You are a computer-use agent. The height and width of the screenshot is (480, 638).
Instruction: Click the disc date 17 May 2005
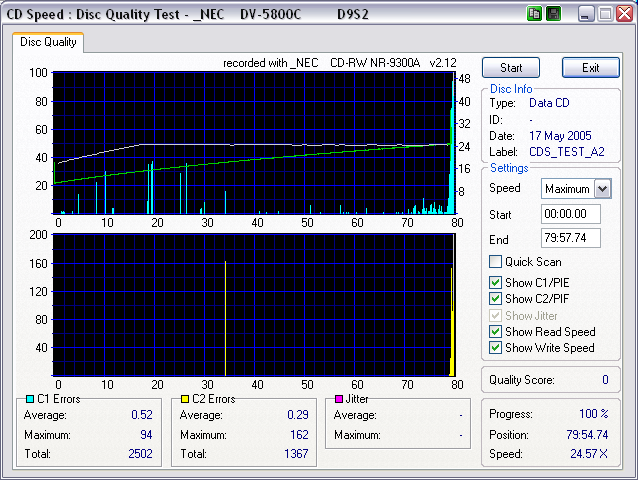[560, 136]
